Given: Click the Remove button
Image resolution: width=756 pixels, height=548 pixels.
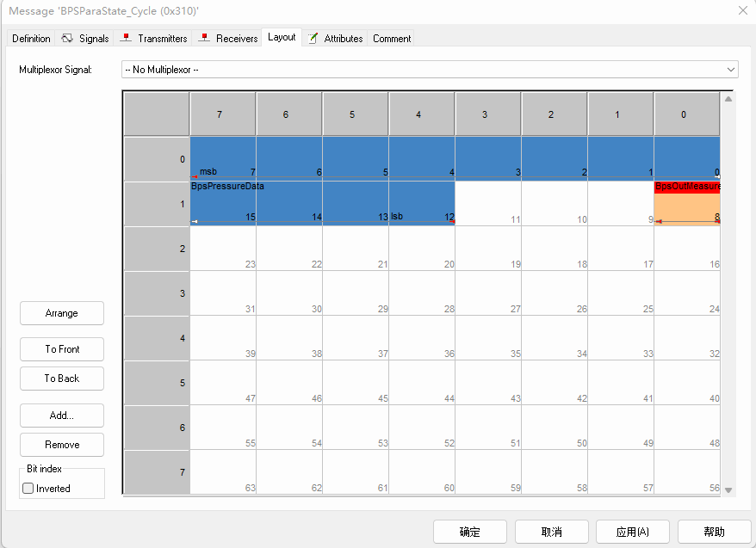Looking at the screenshot, I should click(x=62, y=445).
